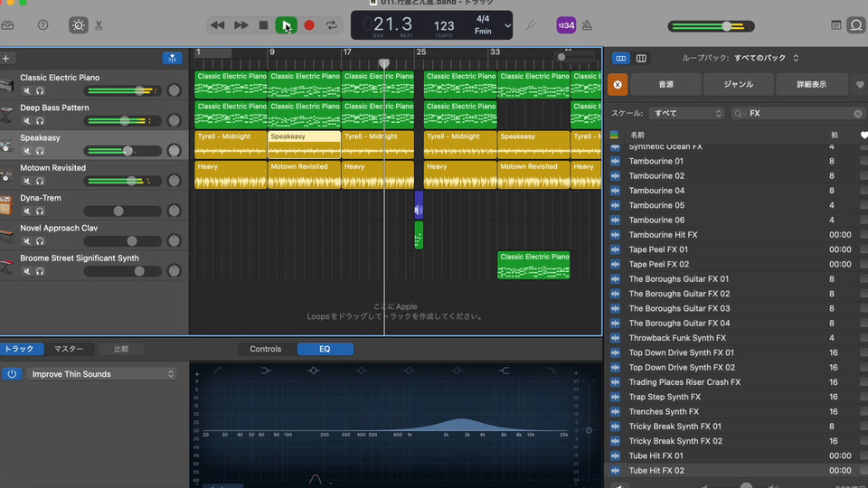Open the Library panel icon
Viewport: 868px width, 488px height.
tap(8, 25)
